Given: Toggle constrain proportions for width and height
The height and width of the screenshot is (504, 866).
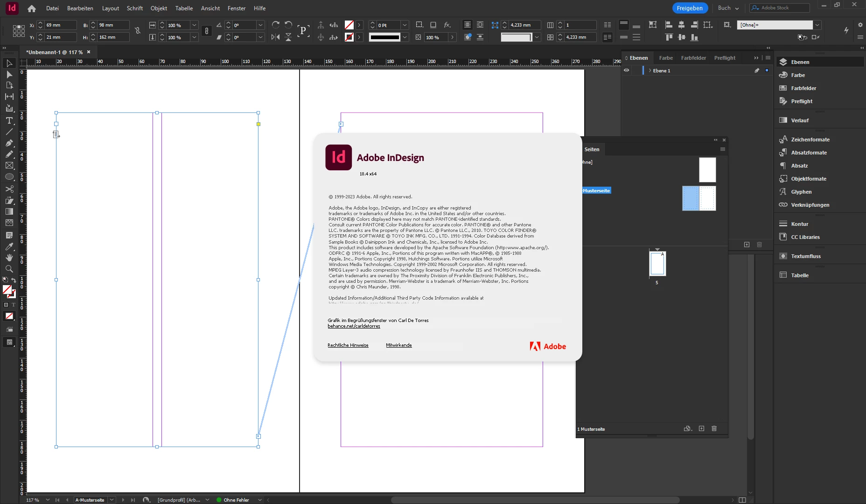Looking at the screenshot, I should coord(138,31).
